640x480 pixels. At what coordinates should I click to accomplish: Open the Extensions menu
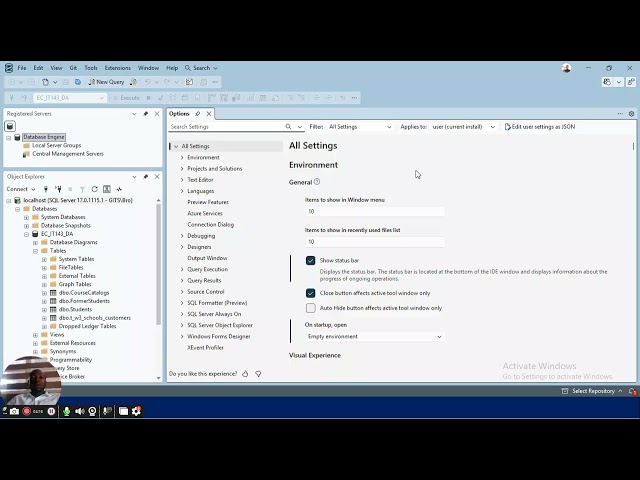coord(118,68)
